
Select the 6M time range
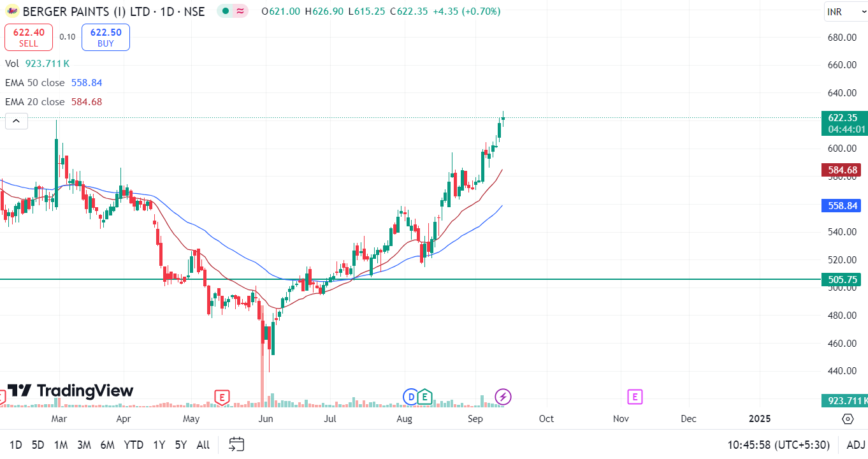[x=107, y=445]
